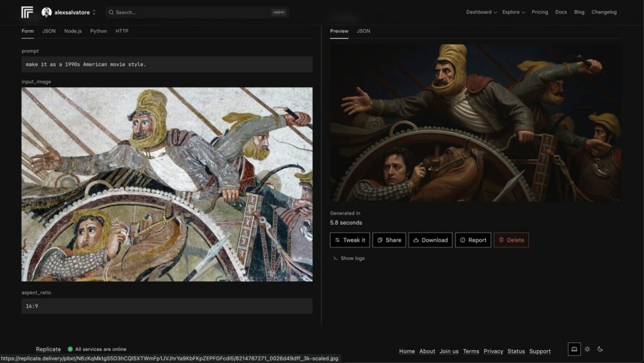The image size is (644, 363).
Task: Switch to the Python input tab
Action: [98, 31]
